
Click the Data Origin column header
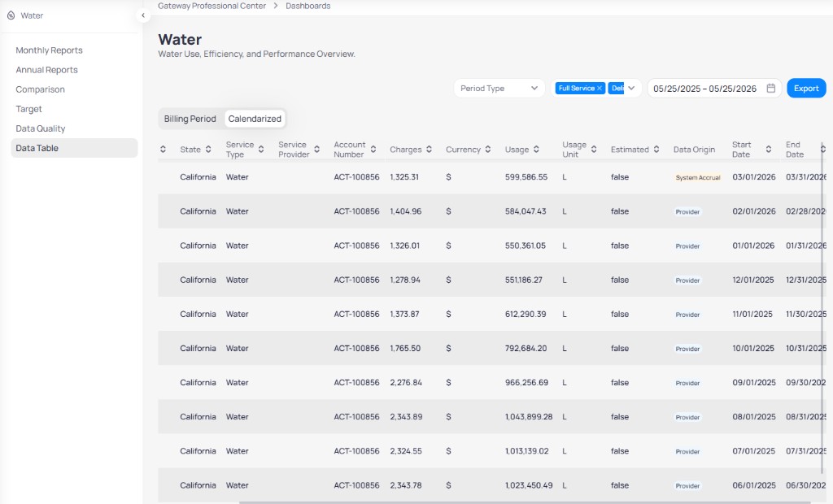tap(695, 150)
